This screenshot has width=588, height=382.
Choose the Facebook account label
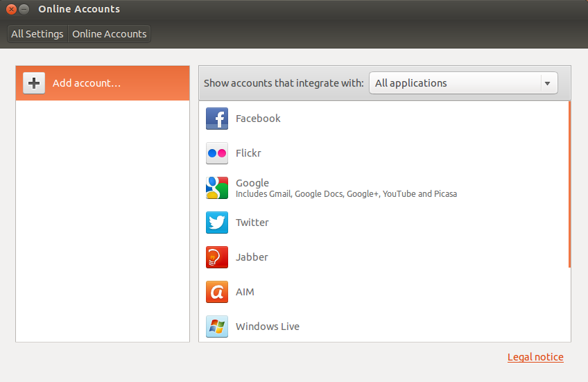(258, 119)
